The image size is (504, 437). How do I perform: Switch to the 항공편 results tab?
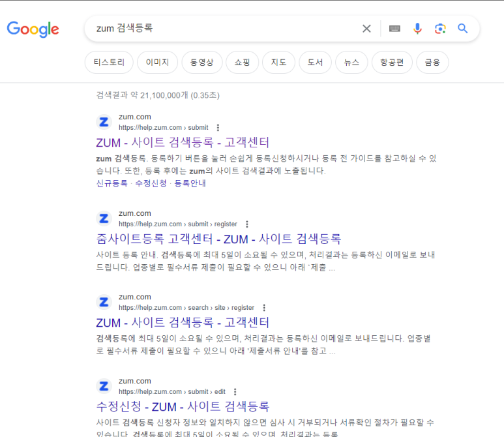point(392,63)
